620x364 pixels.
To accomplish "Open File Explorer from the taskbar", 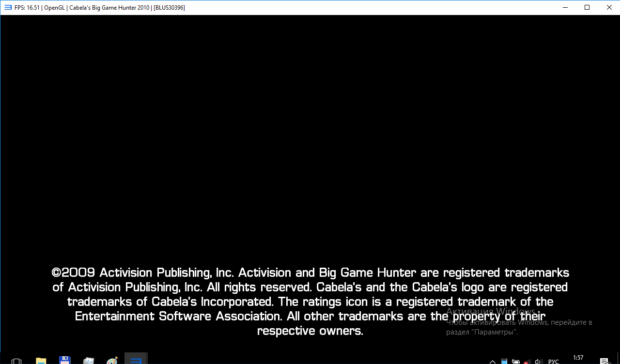I will (41, 361).
